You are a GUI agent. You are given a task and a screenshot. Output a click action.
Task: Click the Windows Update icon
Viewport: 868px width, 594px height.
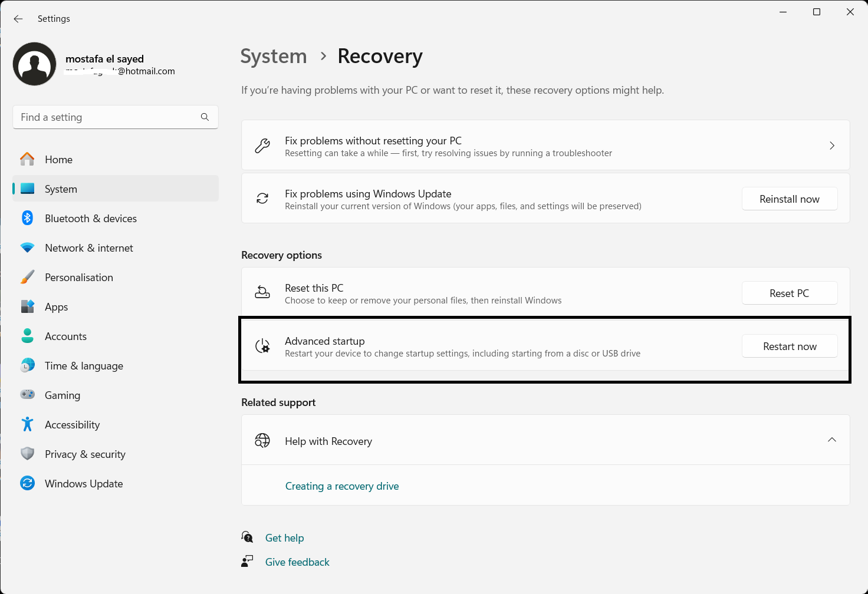click(x=27, y=483)
